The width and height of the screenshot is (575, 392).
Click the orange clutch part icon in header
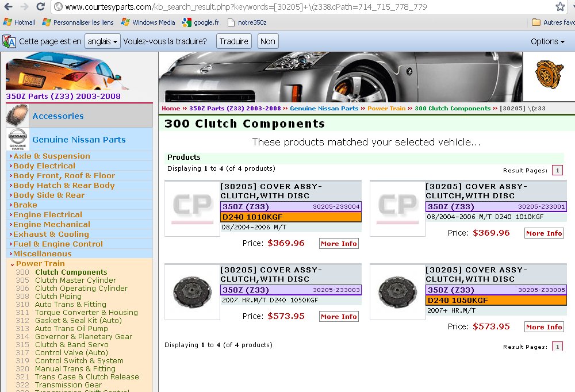549,75
